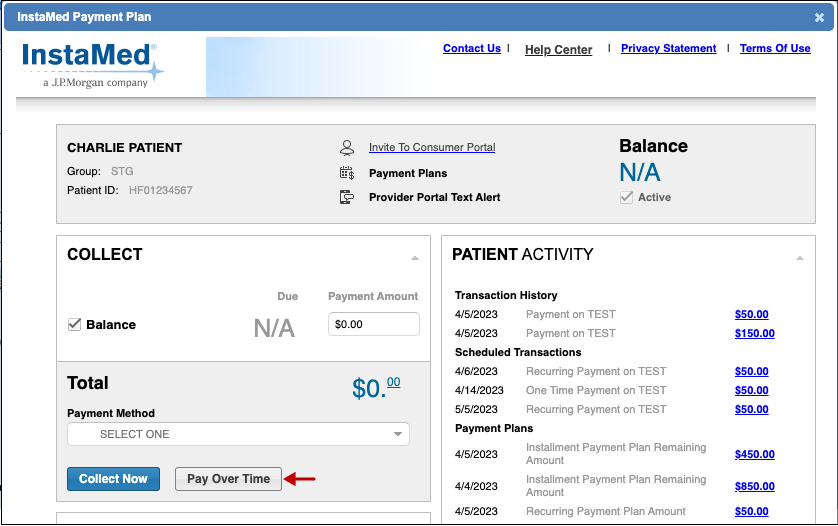Click the Invite To Consumer Portal person icon
This screenshot has width=838, height=526.
[347, 148]
